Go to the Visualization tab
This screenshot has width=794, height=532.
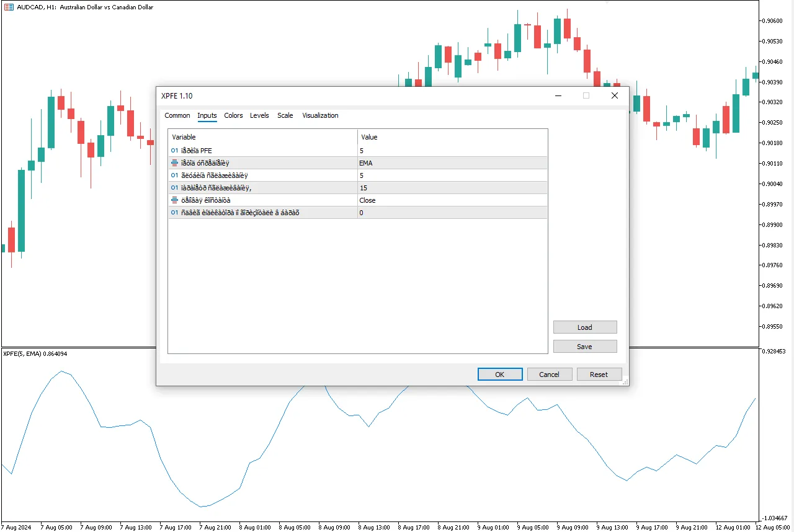320,115
